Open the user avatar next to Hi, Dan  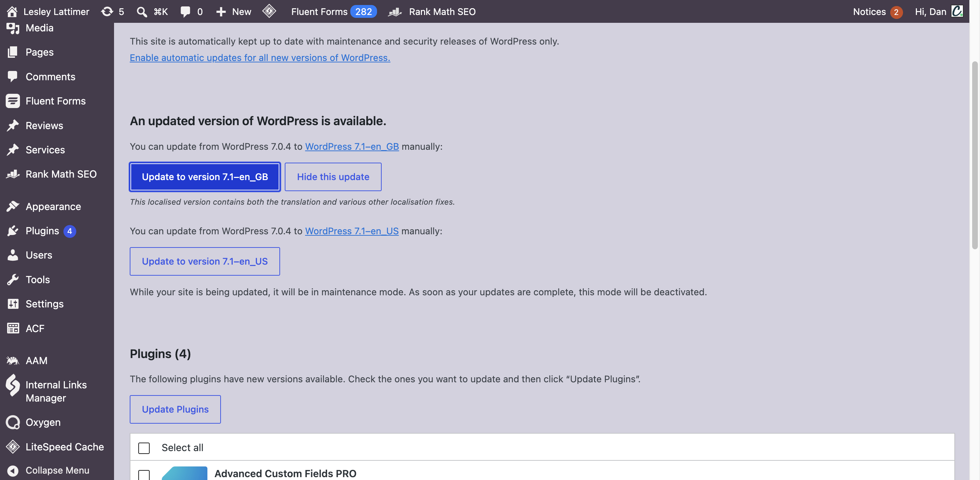[x=957, y=11]
